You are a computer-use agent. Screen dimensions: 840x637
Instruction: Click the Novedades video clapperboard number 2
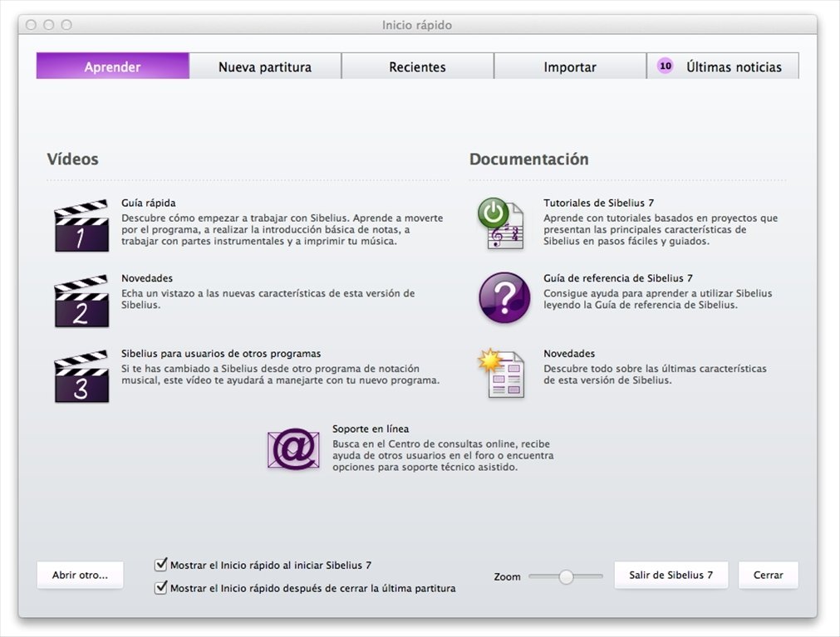point(81,301)
